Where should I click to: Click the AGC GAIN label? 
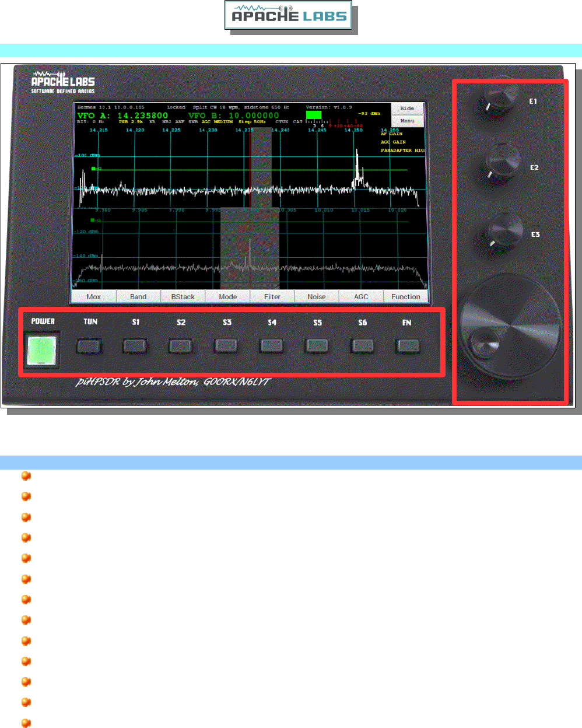[393, 142]
